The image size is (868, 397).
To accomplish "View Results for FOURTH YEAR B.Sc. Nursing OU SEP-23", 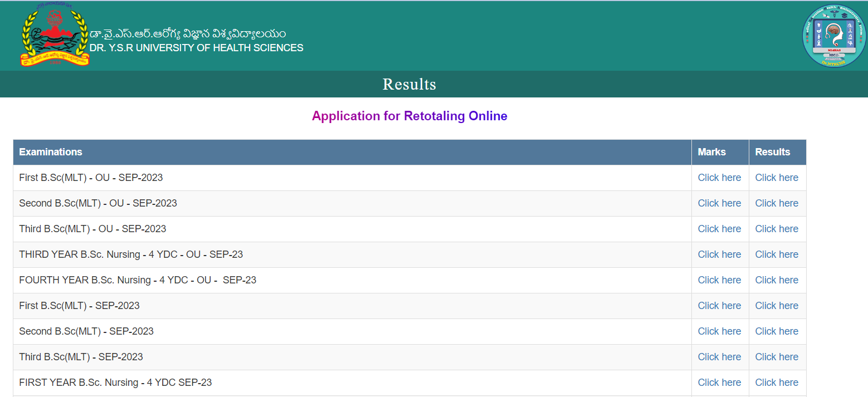I will click(777, 280).
